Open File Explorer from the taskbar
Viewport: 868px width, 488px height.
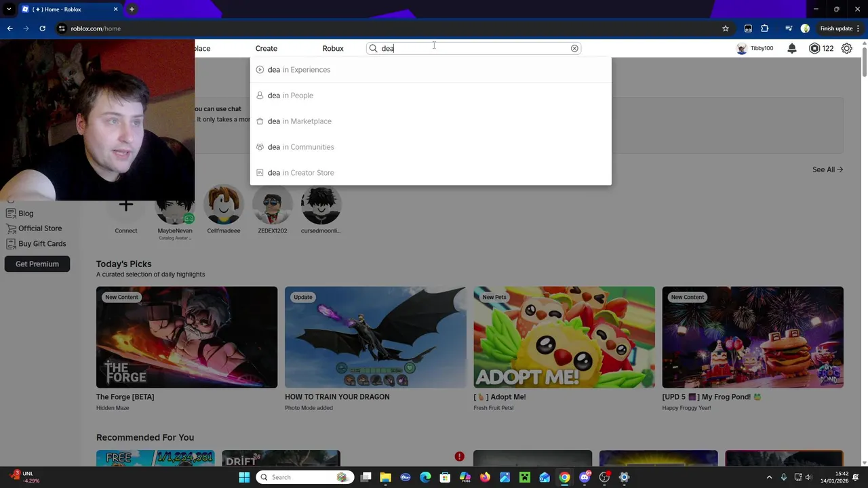coord(385,477)
